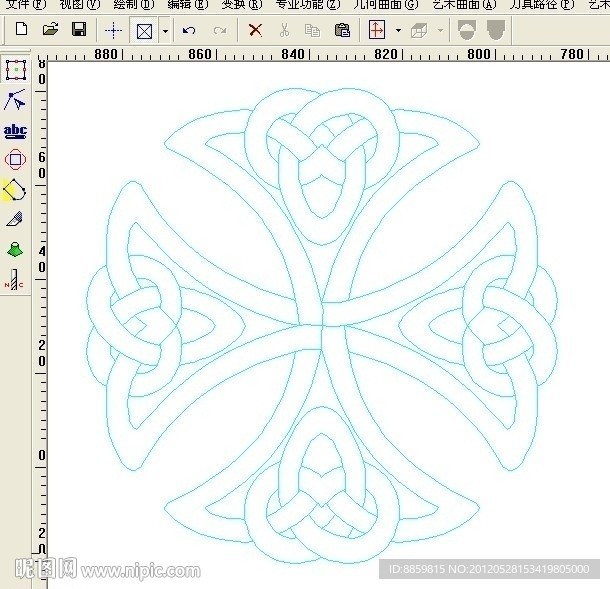The image size is (610, 589).
Task: Open the dropdown next to the red arrows icon
Action: click(398, 30)
